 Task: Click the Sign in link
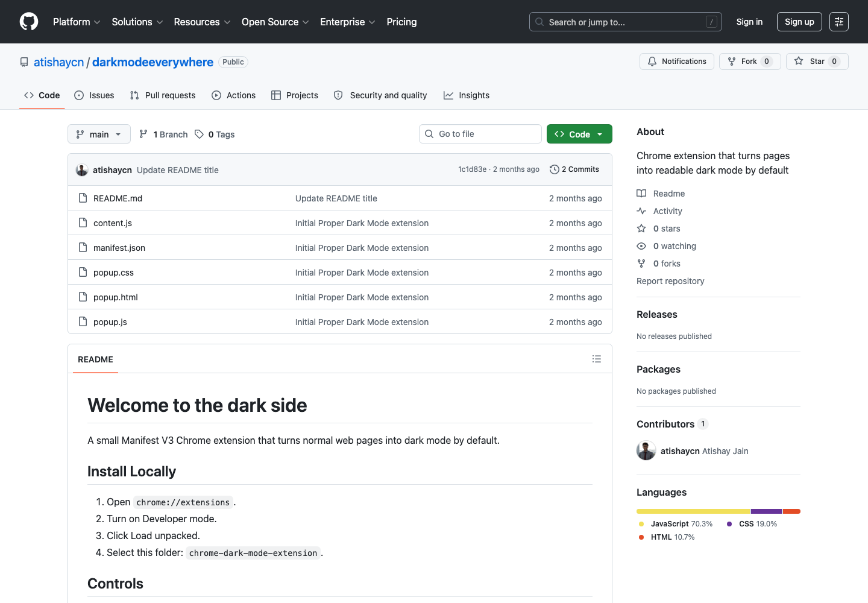(x=749, y=22)
